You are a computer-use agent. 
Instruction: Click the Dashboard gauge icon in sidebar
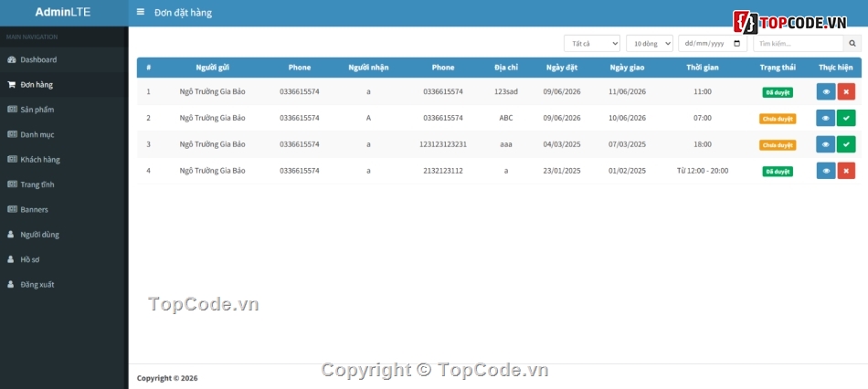coord(11,59)
